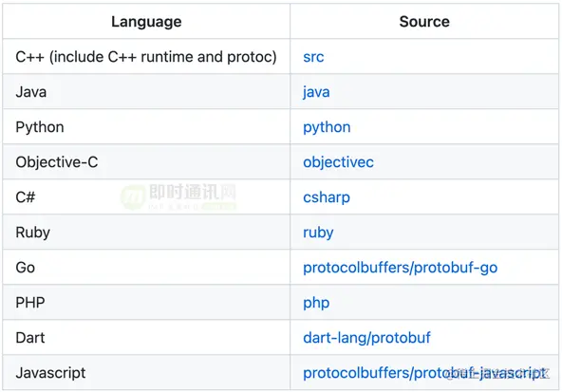Click the Language column header
Image resolution: width=562 pixels, height=392 pixels.
(146, 22)
